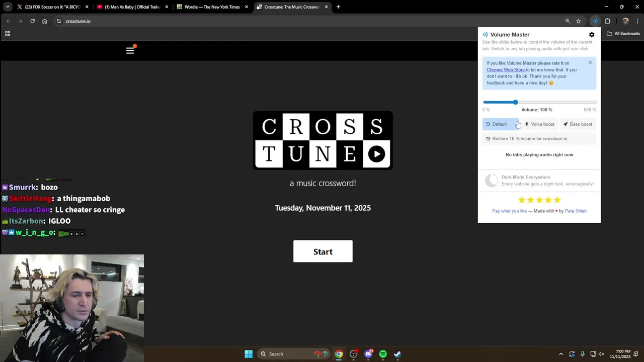This screenshot has width=644, height=362.
Task: Click the Pay what you like link
Action: tap(509, 211)
